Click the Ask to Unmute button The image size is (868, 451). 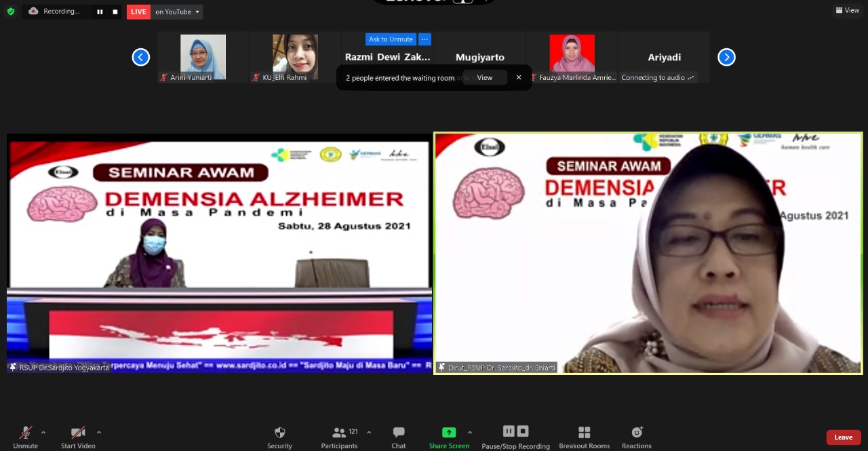click(391, 39)
